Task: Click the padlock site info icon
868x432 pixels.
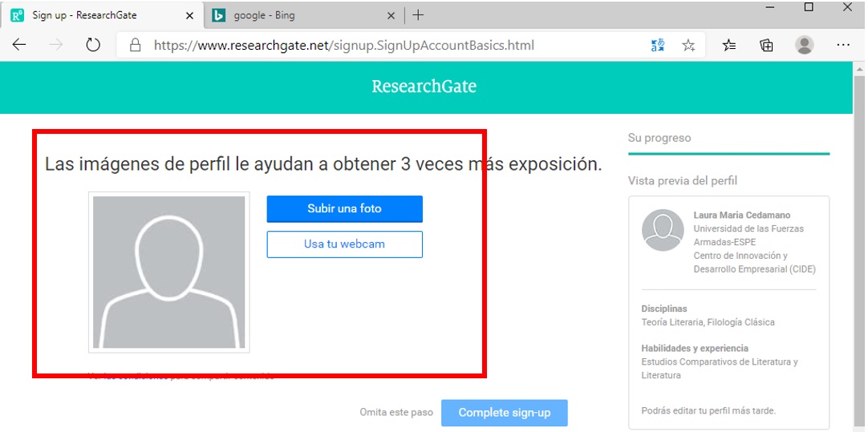Action: (136, 46)
